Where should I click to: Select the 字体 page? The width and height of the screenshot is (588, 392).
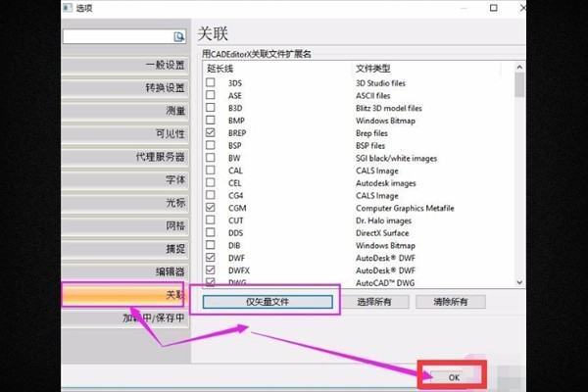tap(125, 179)
